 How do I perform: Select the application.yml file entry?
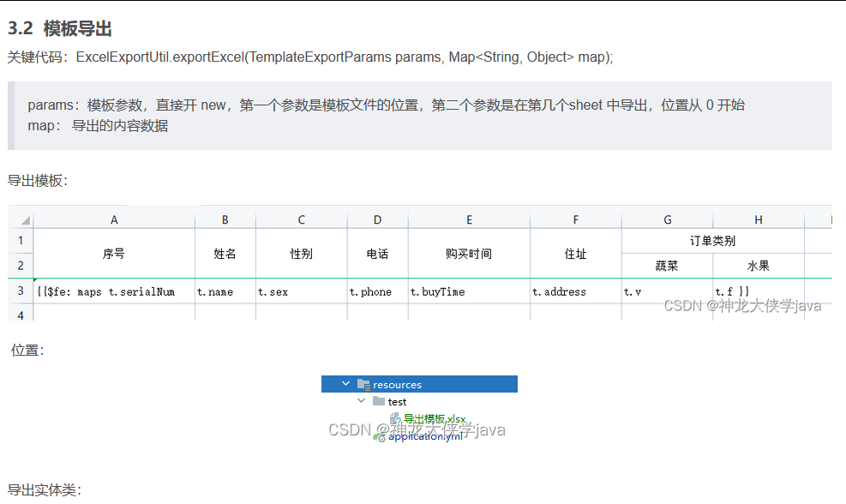tap(424, 437)
